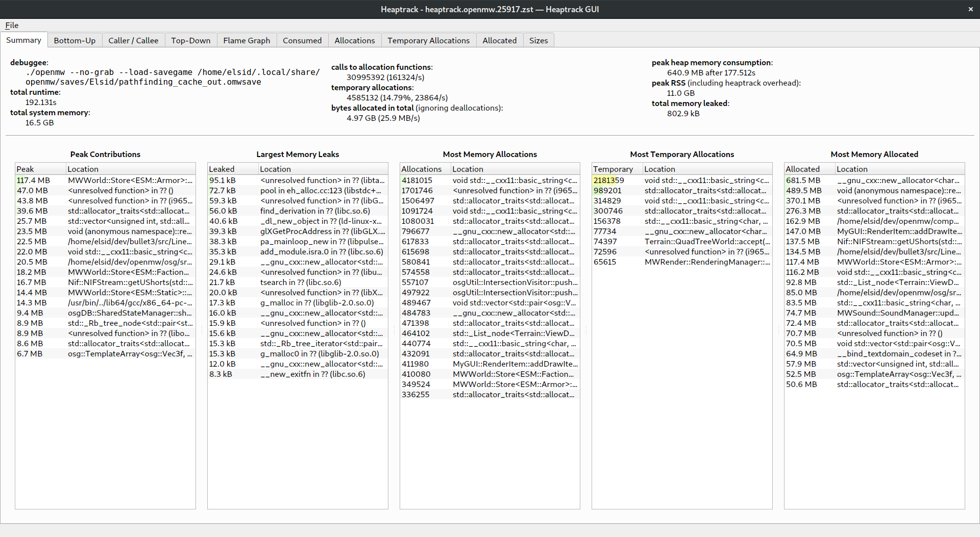Viewport: 980px width, 537px height.
Task: Sort Peak Contributions by Peak column header
Action: pyautogui.click(x=41, y=169)
